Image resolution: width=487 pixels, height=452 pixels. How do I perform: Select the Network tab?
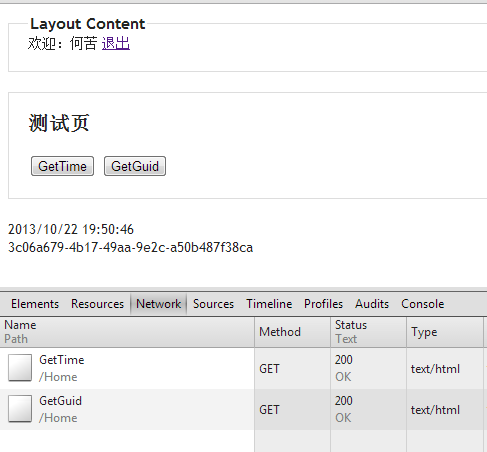pos(159,304)
